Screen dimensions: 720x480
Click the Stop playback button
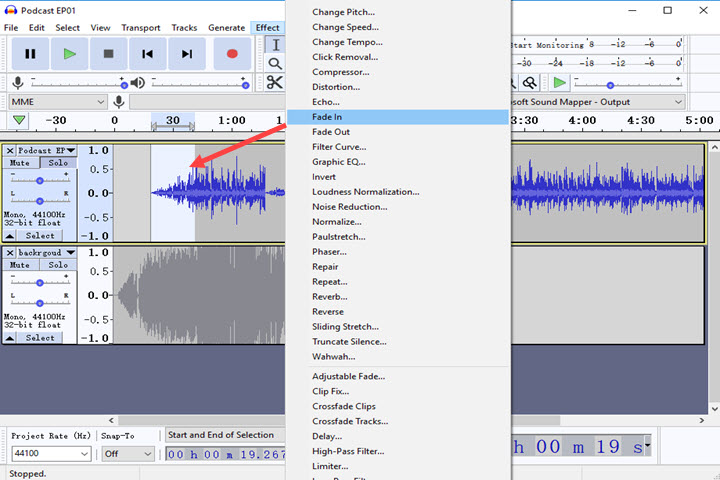click(109, 54)
